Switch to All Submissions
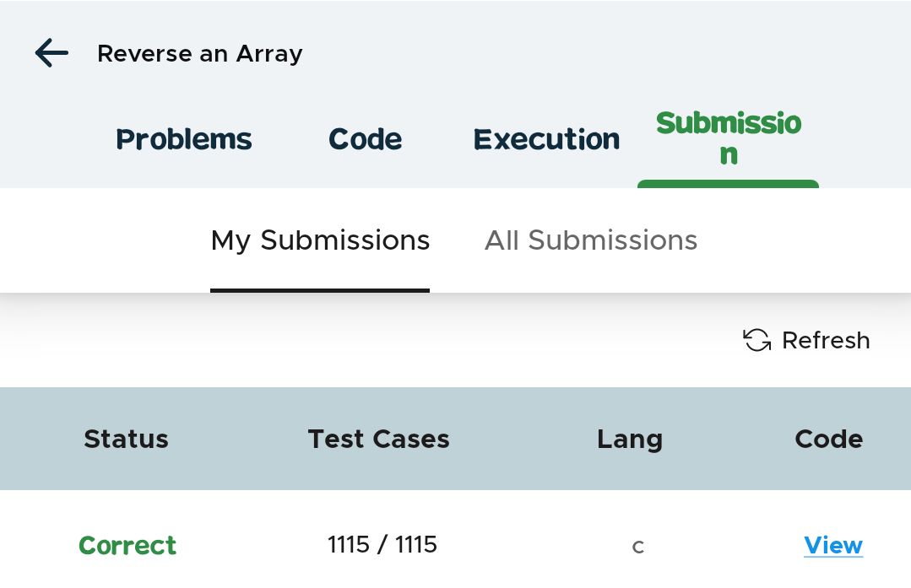 pos(591,240)
